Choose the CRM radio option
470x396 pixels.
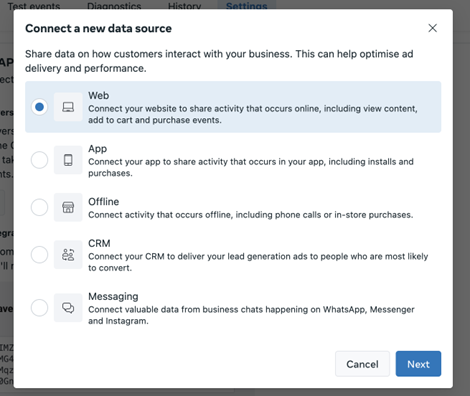(x=39, y=255)
